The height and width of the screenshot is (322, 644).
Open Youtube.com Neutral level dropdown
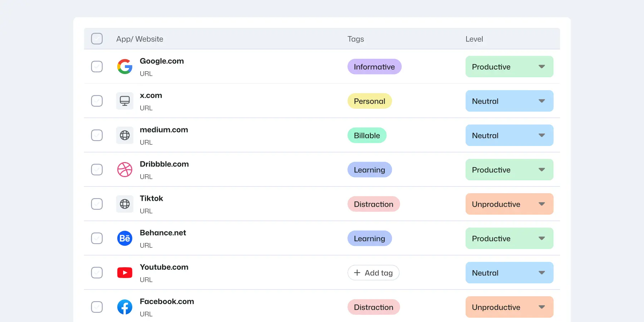coord(509,273)
